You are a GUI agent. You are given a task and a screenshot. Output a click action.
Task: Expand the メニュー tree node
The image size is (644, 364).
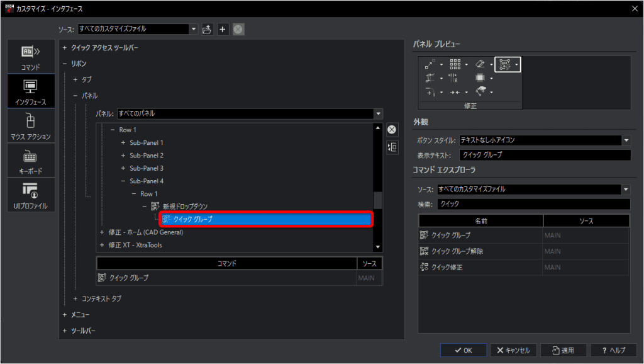pyautogui.click(x=65, y=315)
